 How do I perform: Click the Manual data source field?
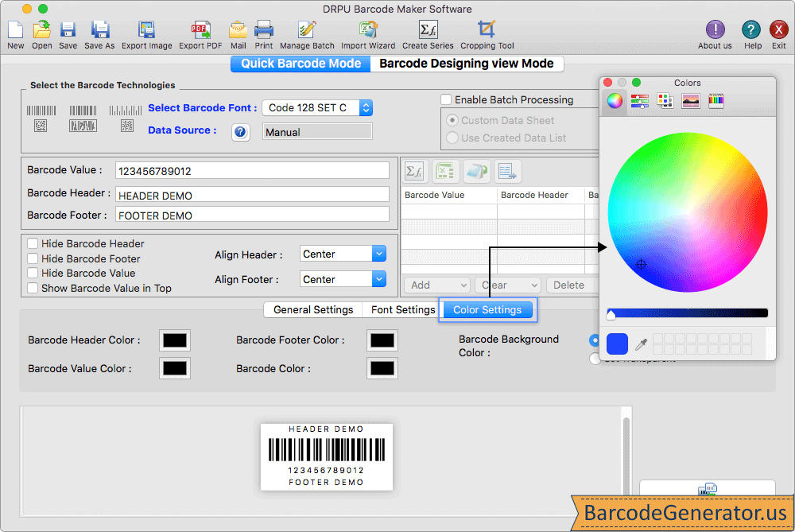pos(317,132)
